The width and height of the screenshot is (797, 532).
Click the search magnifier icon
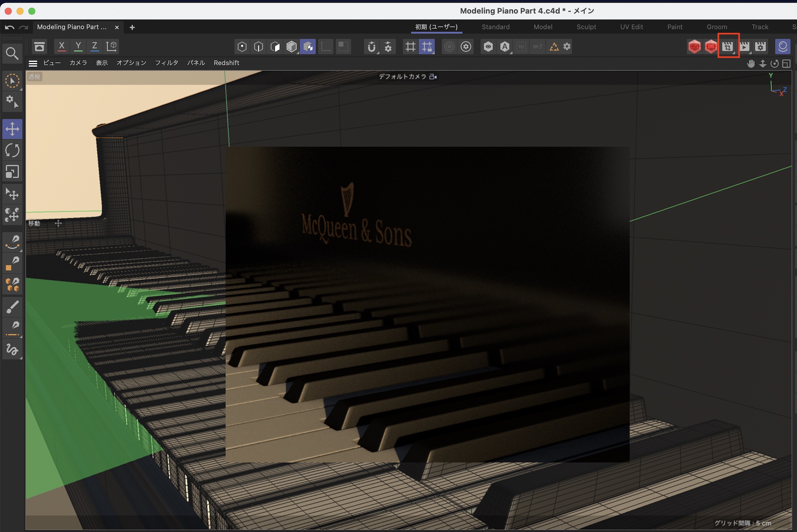12,53
